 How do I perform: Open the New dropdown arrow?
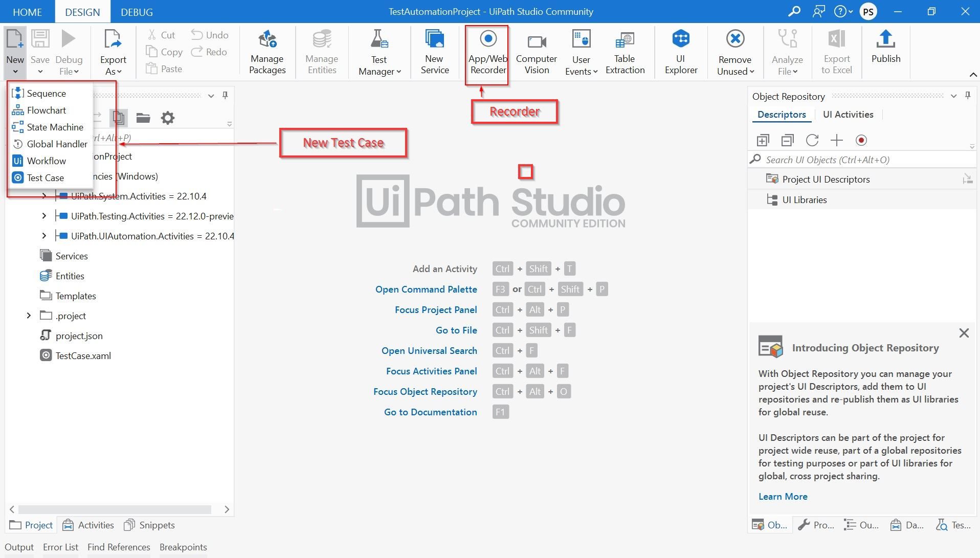click(14, 72)
